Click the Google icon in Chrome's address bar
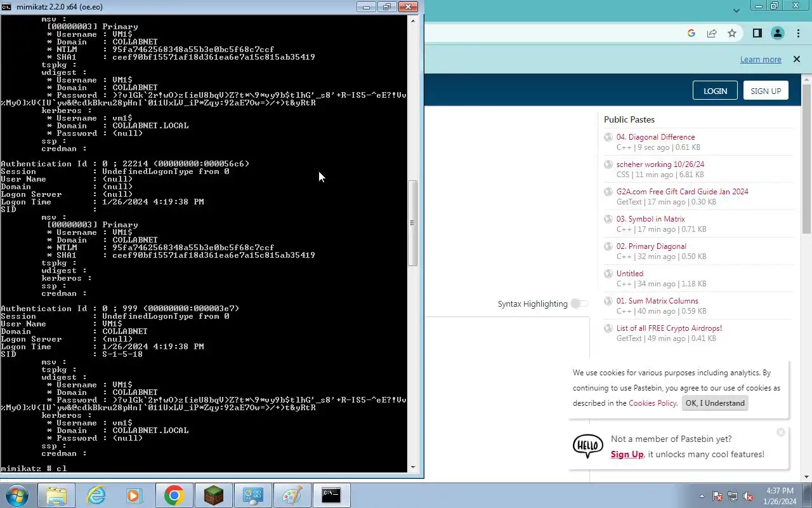The image size is (812, 508). pyautogui.click(x=691, y=34)
